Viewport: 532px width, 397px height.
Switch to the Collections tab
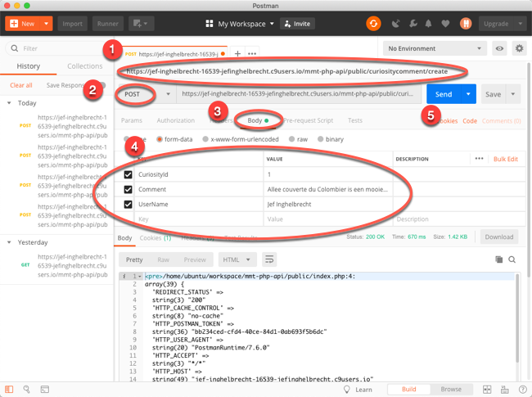(x=85, y=66)
